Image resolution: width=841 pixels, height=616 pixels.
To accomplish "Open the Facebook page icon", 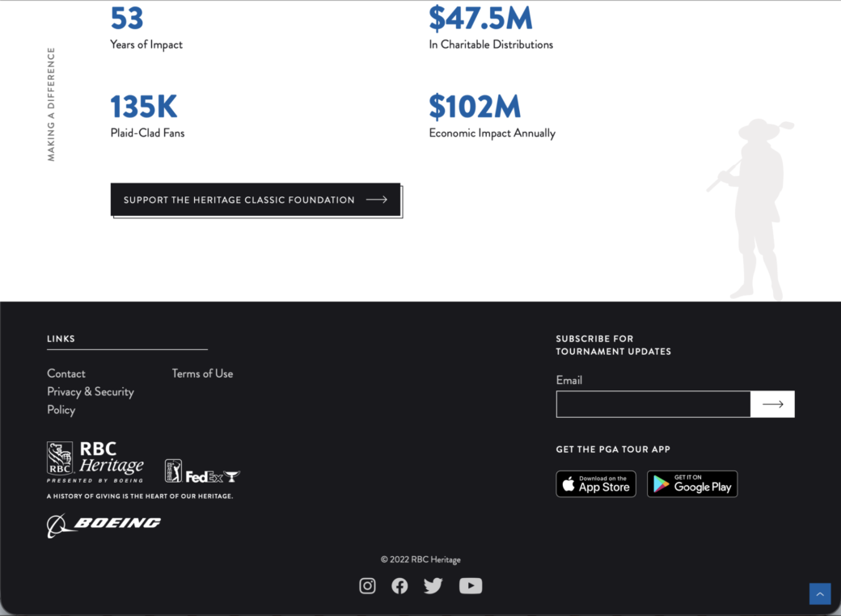I will pyautogui.click(x=399, y=586).
